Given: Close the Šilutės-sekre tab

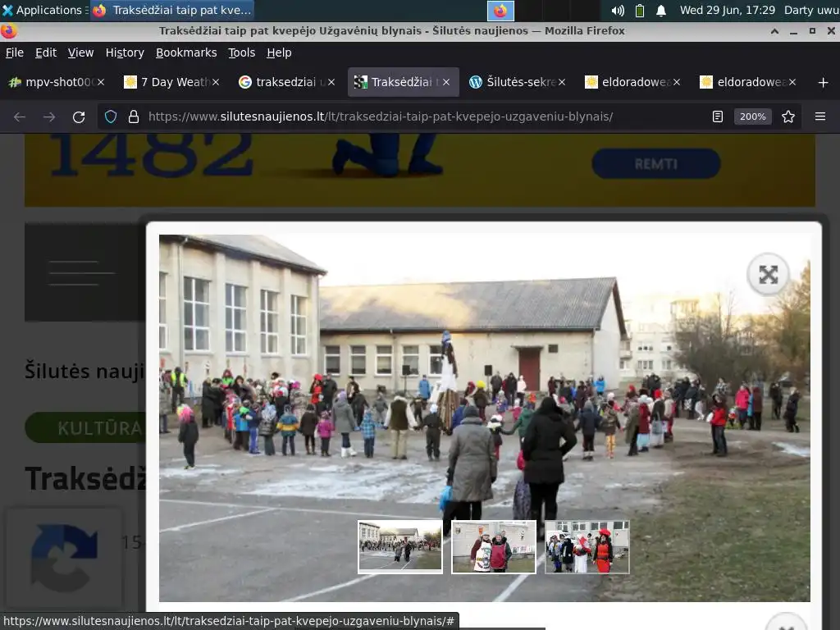Looking at the screenshot, I should click(x=561, y=82).
